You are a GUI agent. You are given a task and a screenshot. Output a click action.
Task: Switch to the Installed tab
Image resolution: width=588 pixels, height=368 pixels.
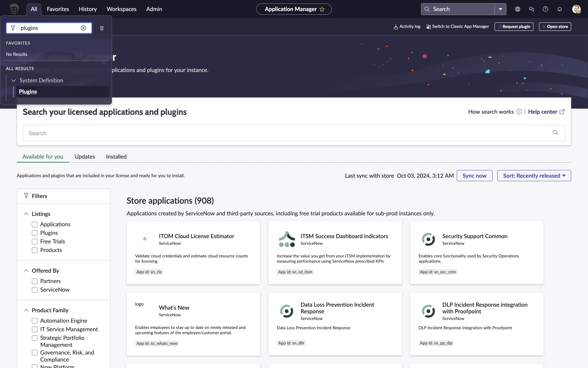(116, 156)
